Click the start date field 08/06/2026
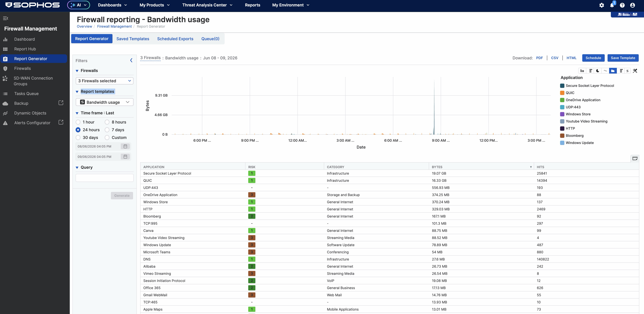 [98, 146]
